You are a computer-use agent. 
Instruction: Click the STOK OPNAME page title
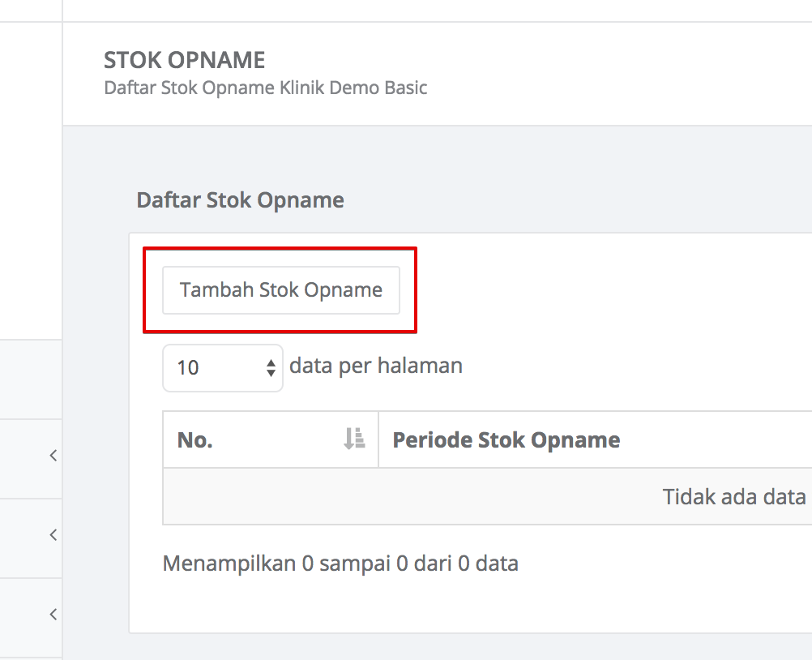point(184,60)
